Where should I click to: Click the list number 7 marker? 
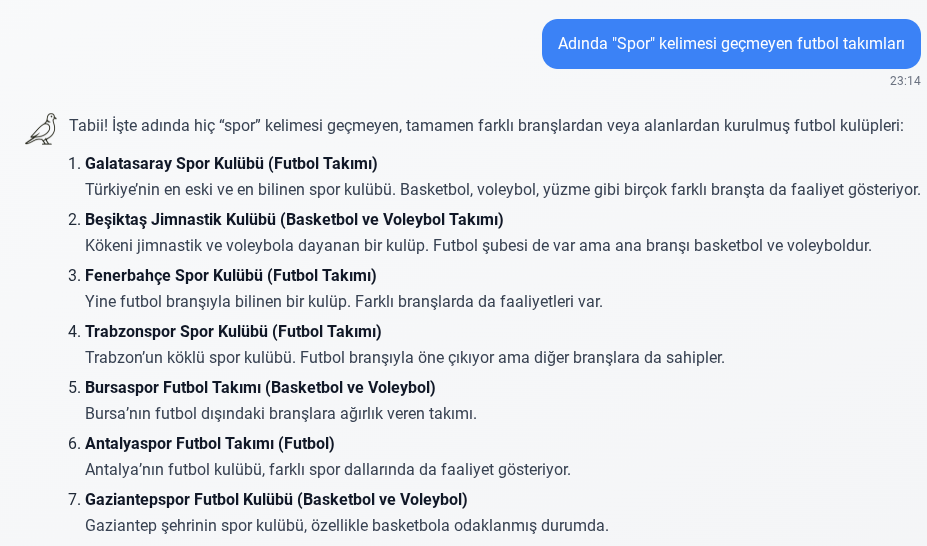pyautogui.click(x=73, y=499)
